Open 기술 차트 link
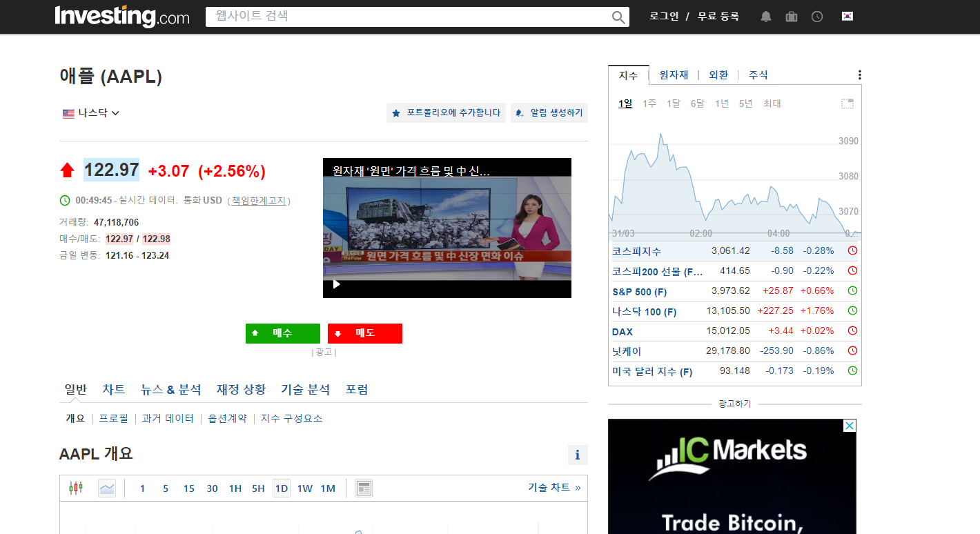 tap(554, 488)
